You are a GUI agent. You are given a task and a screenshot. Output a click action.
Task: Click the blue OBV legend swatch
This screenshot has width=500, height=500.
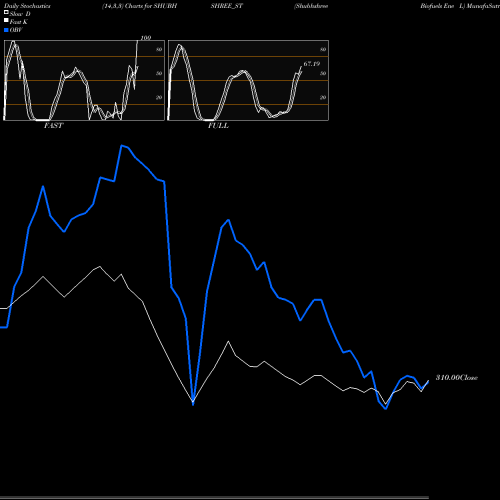tap(6, 30)
